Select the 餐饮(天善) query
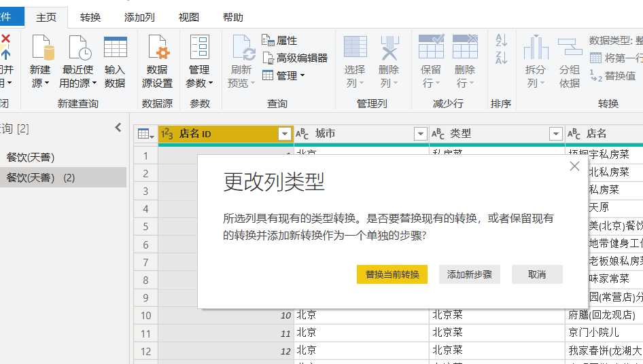The height and width of the screenshot is (364, 643). pyautogui.click(x=63, y=157)
